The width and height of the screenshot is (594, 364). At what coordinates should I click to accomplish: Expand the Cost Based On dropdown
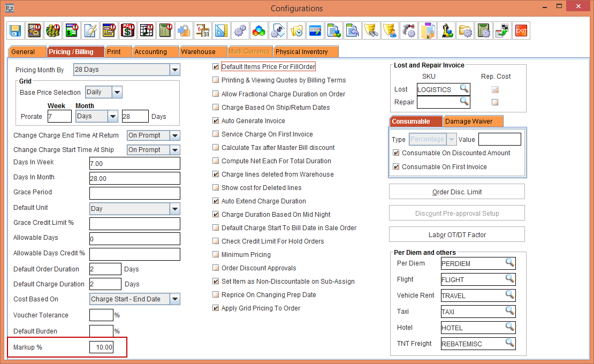pos(174,299)
